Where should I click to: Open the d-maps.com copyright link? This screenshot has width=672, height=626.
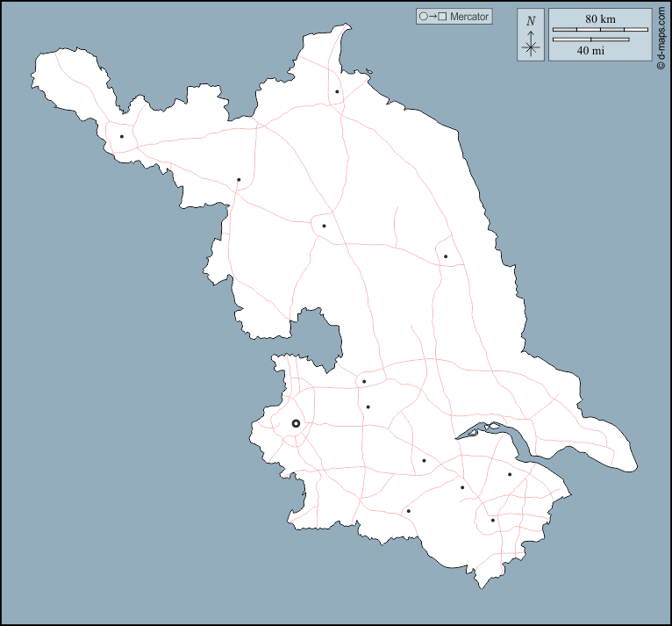click(661, 38)
